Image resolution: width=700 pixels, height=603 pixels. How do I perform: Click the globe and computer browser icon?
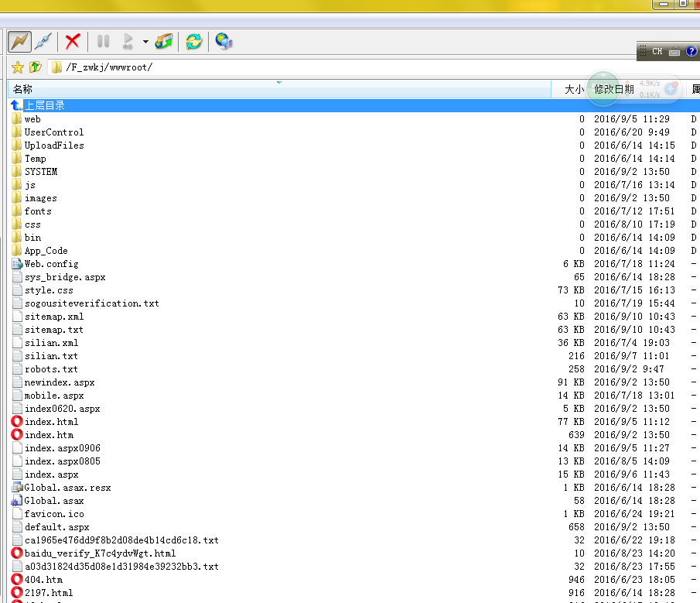[224, 41]
